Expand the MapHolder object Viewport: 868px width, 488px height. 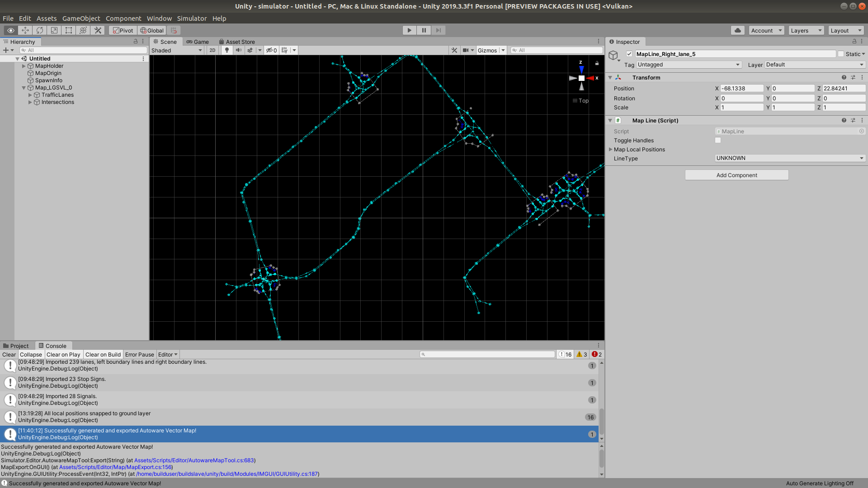coord(24,66)
